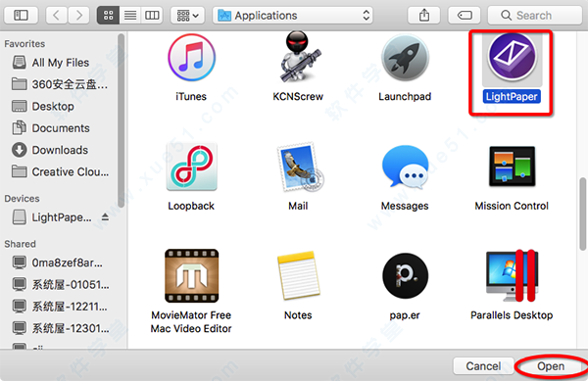
Task: Toggle the sidebar visibility button
Action: pyautogui.click(x=21, y=16)
